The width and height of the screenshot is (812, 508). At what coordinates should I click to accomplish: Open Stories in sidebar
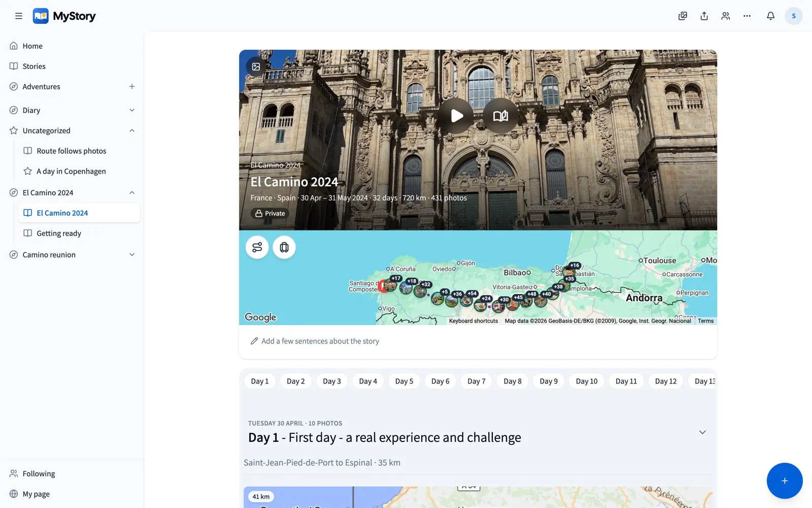tap(72, 66)
